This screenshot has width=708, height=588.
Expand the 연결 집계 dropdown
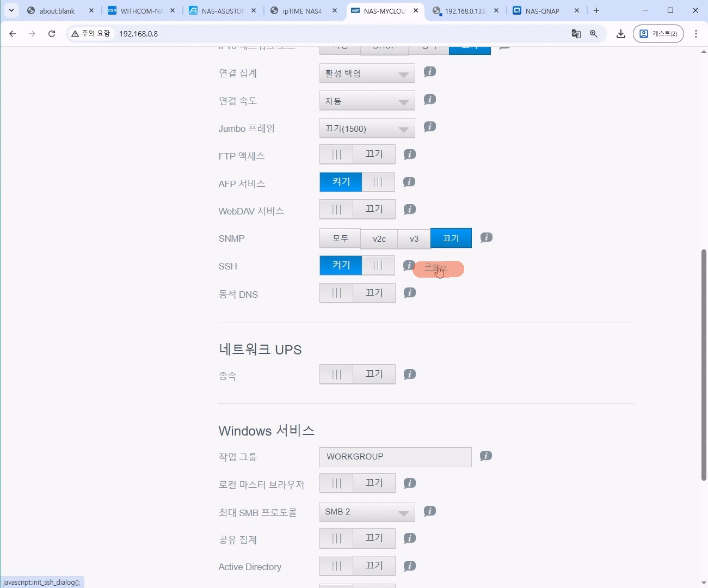(x=367, y=73)
